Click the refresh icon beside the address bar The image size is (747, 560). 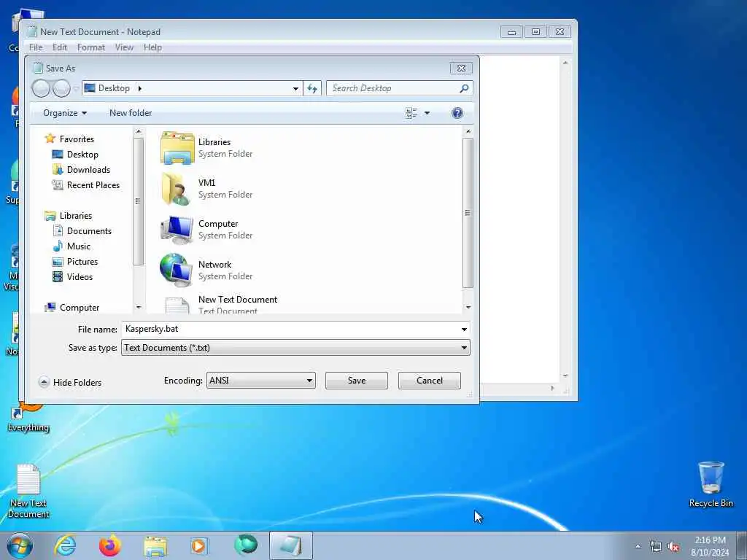(312, 88)
